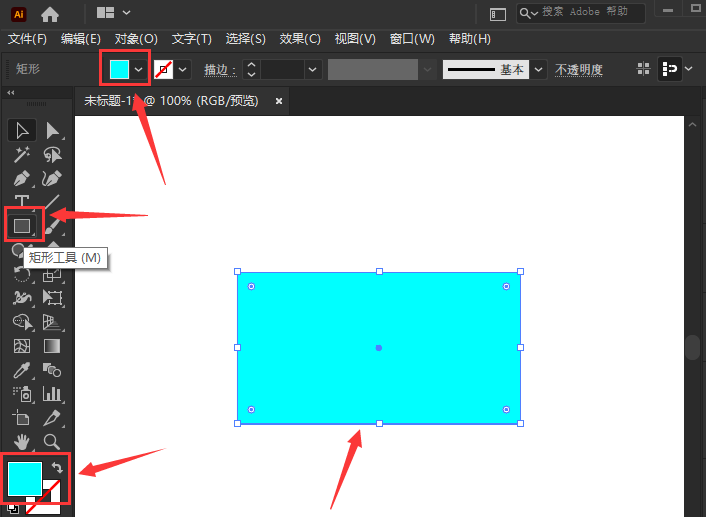Pick the Slice tool
This screenshot has height=517, width=706.
coord(52,418)
